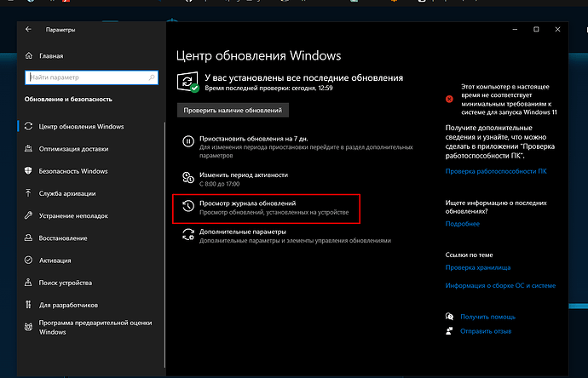Open Служба архивации backup icon
The image size is (588, 378).
pyautogui.click(x=29, y=193)
